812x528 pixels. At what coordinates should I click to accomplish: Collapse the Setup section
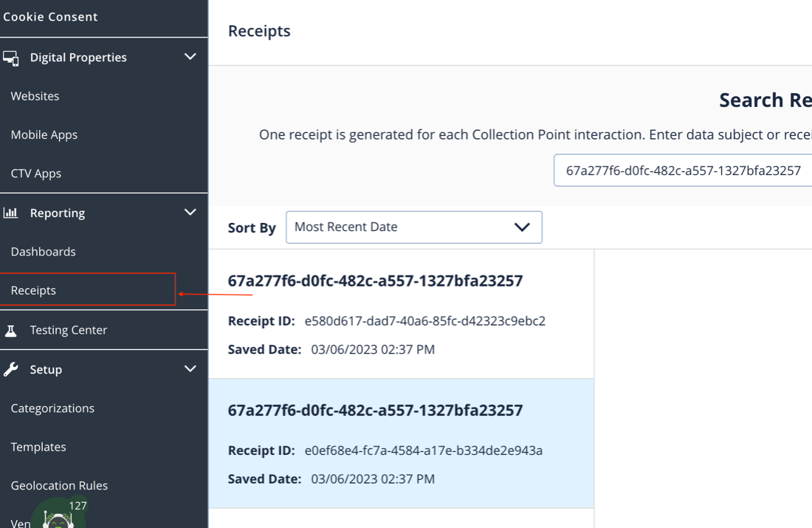point(190,368)
